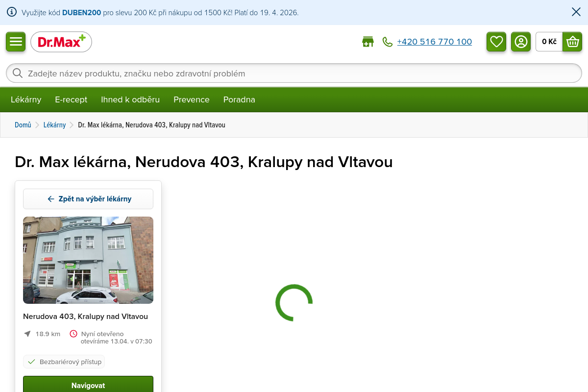Open the Lékárny menu item
The image size is (588, 392).
coord(26,99)
